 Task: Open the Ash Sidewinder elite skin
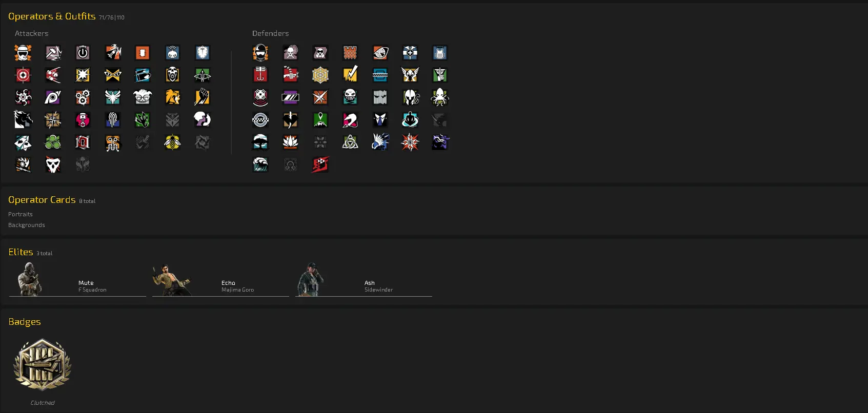[364, 279]
